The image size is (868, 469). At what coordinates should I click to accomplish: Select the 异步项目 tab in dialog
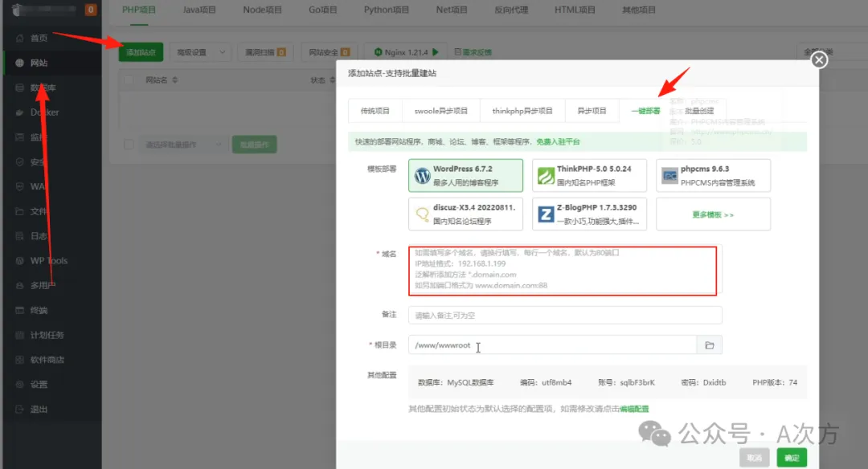click(592, 111)
